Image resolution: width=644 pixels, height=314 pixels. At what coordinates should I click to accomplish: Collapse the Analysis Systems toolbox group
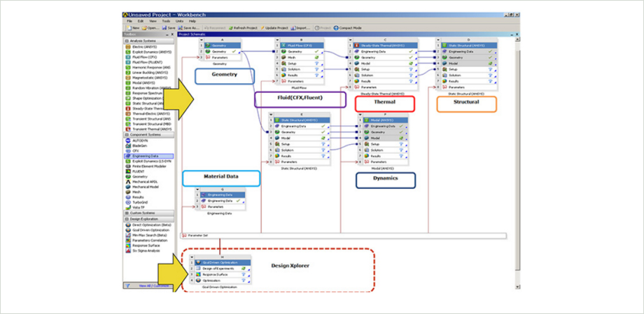coord(127,41)
